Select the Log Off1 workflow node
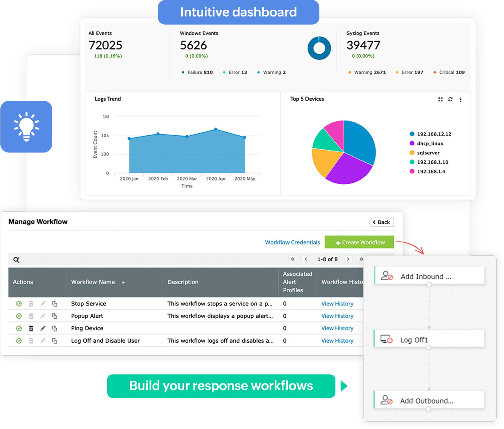The image size is (504, 429). click(x=428, y=339)
